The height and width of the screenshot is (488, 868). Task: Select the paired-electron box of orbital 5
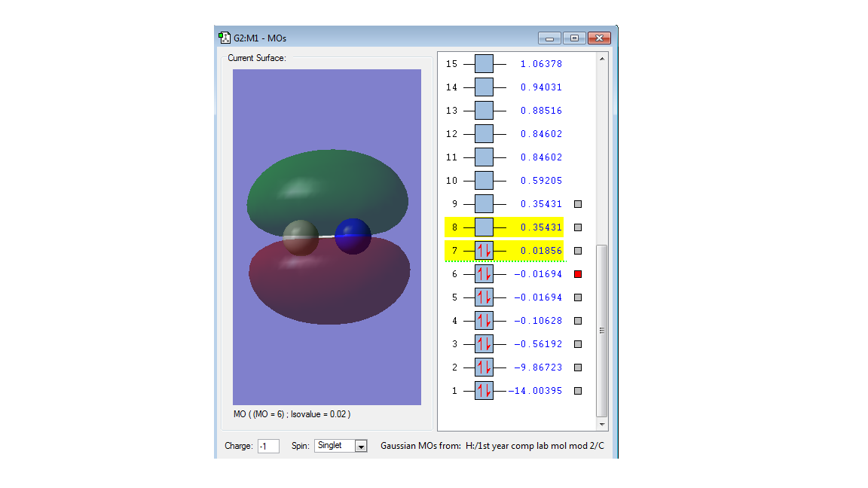[484, 297]
